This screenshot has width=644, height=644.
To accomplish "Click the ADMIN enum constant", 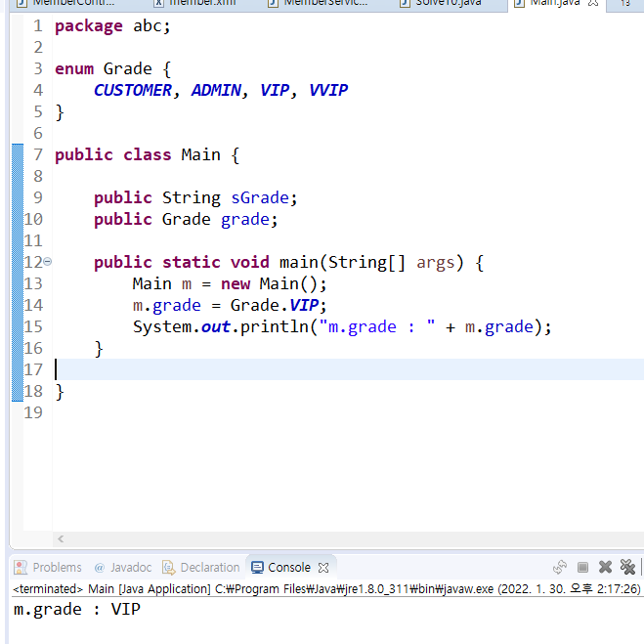I will 216,90.
